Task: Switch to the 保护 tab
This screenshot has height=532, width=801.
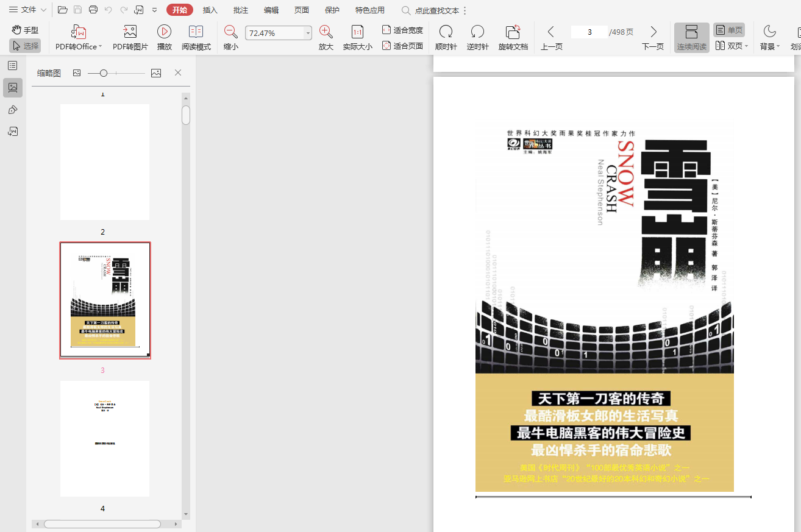Action: coord(332,10)
